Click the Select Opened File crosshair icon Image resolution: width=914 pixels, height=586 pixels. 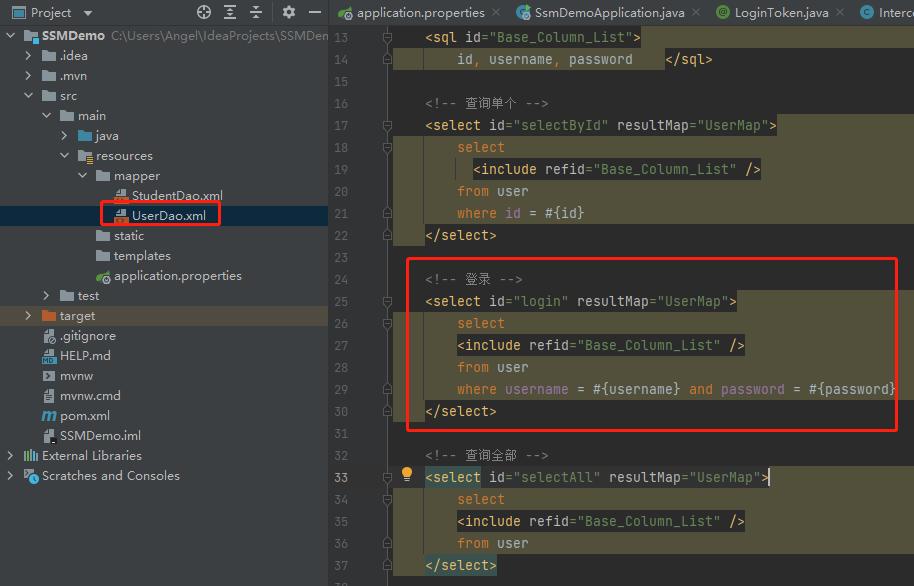(x=204, y=12)
